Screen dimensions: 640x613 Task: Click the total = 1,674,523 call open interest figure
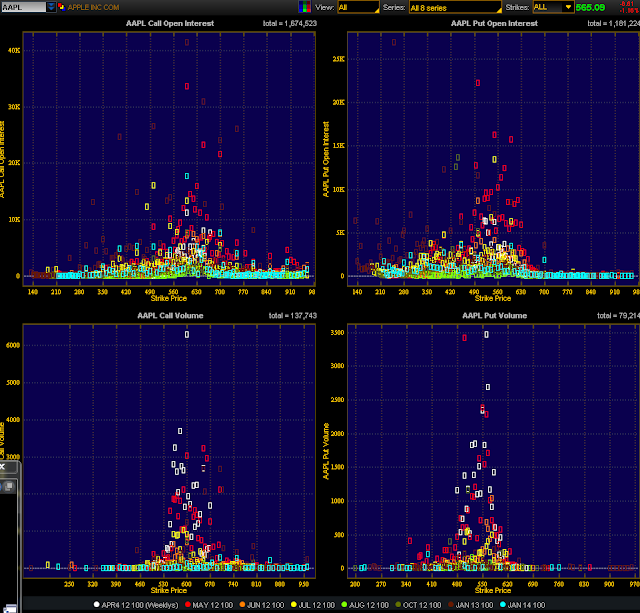point(289,23)
